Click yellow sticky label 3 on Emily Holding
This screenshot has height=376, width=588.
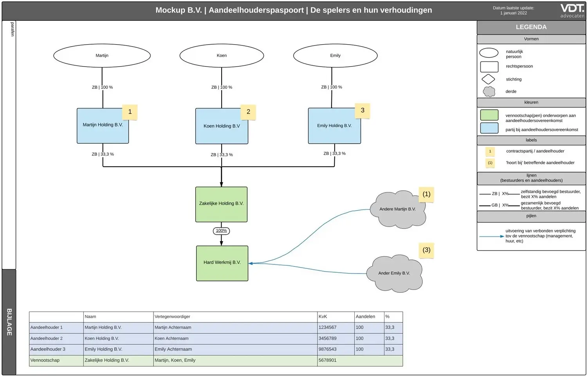tap(363, 110)
